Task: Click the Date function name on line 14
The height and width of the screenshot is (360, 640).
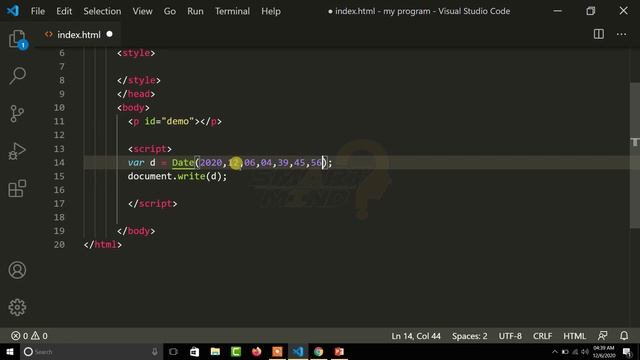Action: (x=183, y=162)
